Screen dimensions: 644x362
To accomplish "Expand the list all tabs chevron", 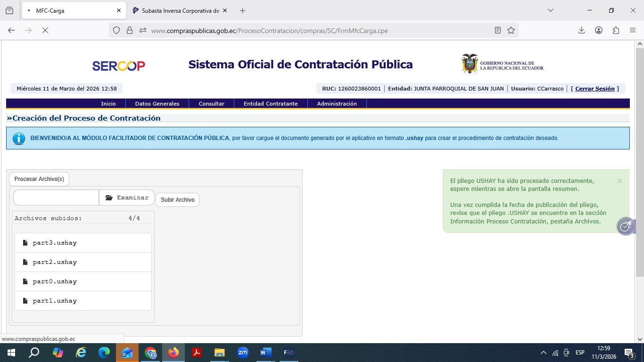I will 550,10.
